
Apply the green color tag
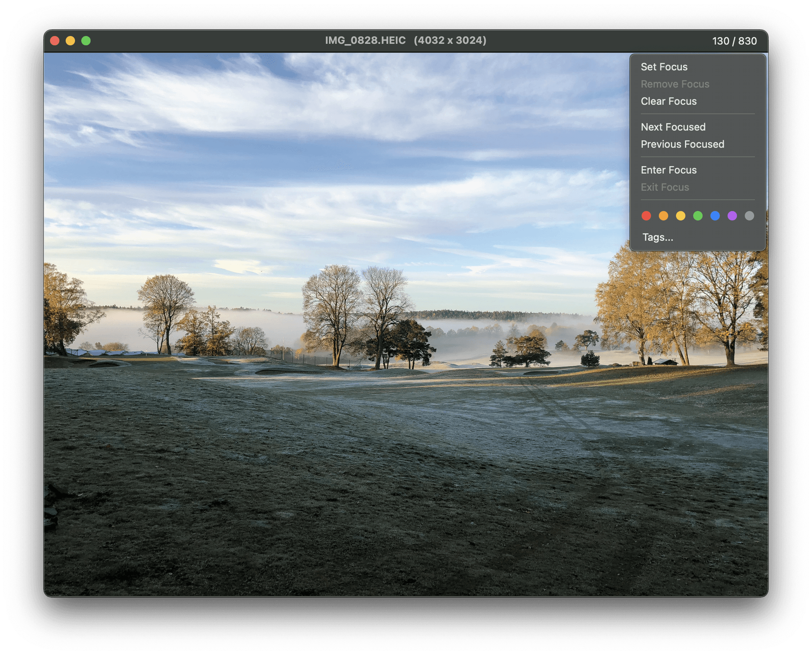pyautogui.click(x=697, y=216)
